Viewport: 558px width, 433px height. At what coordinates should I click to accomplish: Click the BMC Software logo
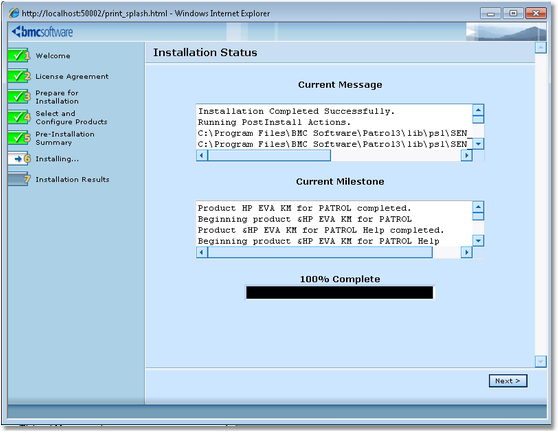[42, 32]
